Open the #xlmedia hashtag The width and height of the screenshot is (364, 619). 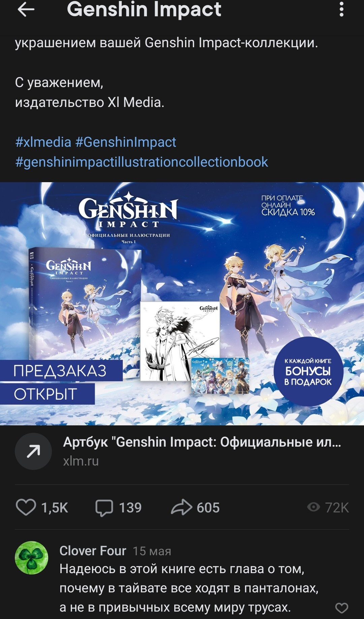pos(43,142)
